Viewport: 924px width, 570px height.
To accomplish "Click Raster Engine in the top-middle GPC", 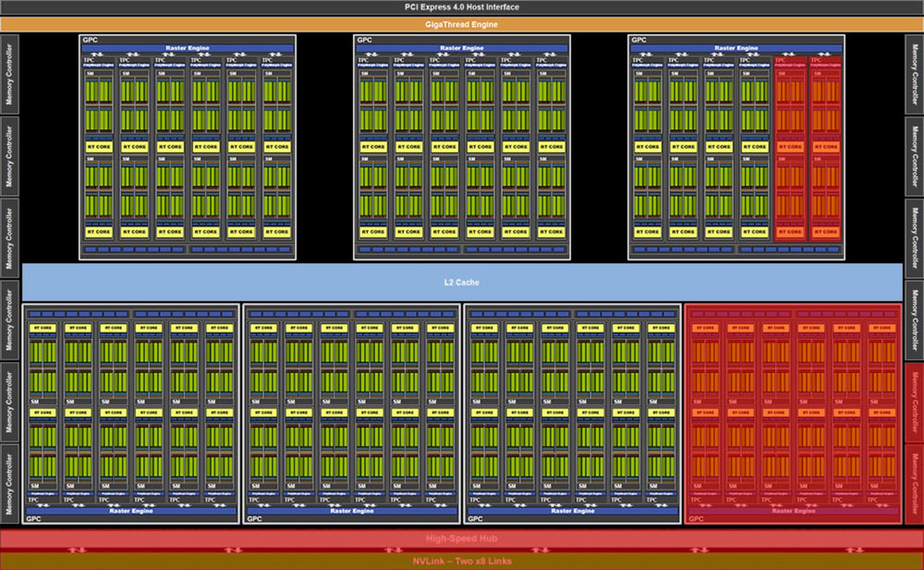I will (462, 48).
